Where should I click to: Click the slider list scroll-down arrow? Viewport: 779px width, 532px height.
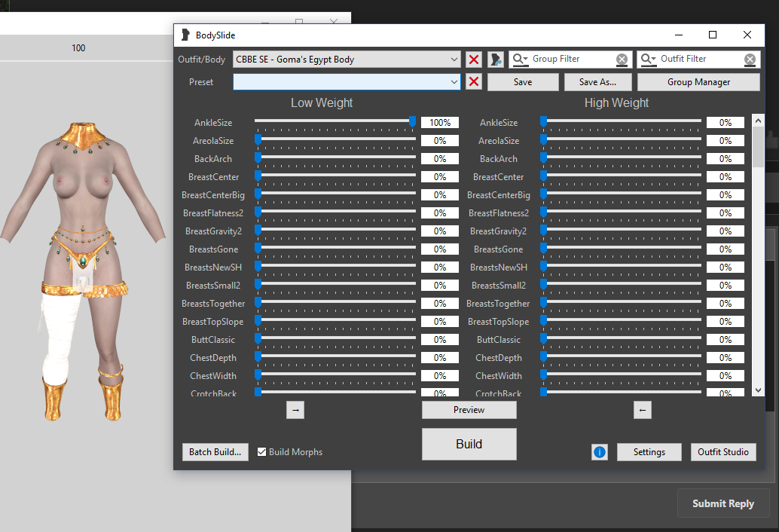tap(758, 390)
